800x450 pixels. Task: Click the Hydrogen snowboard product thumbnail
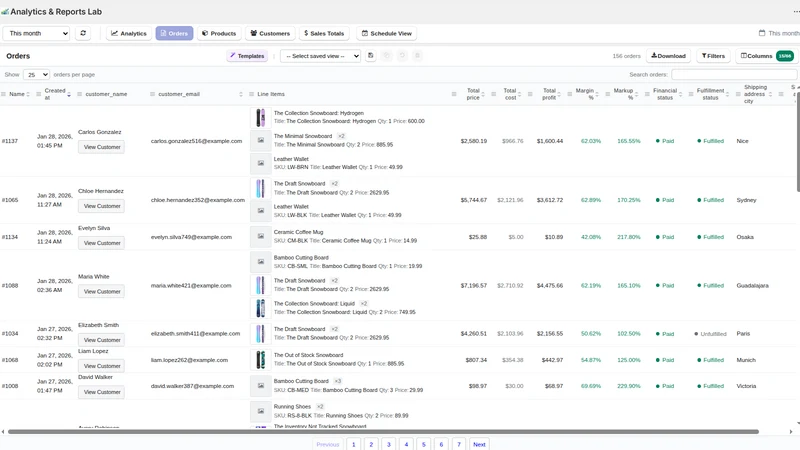pos(261,117)
